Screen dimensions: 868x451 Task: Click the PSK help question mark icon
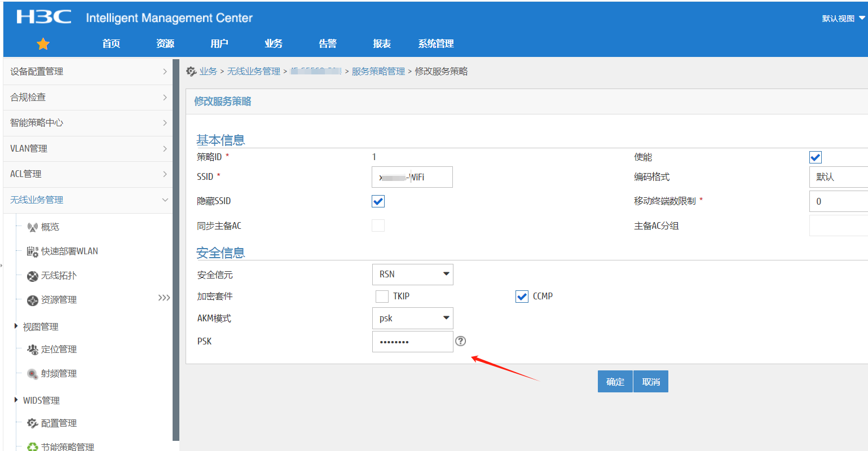click(x=461, y=341)
